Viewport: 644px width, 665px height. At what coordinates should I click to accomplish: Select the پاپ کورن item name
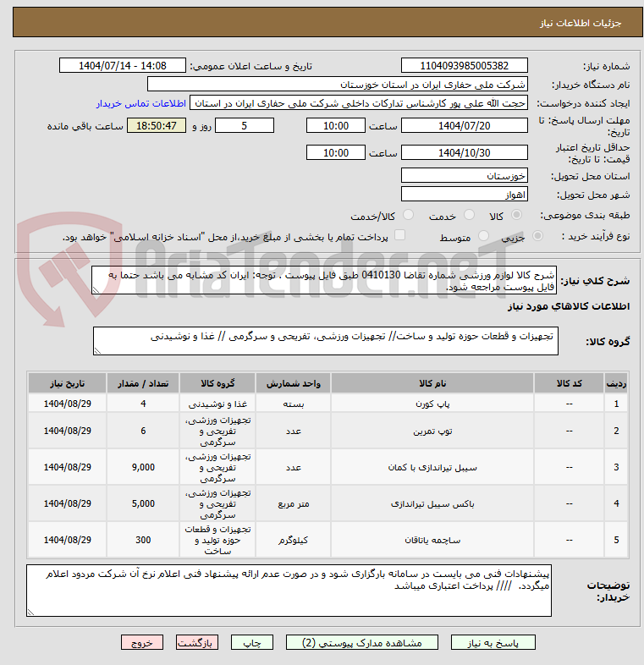click(x=432, y=404)
